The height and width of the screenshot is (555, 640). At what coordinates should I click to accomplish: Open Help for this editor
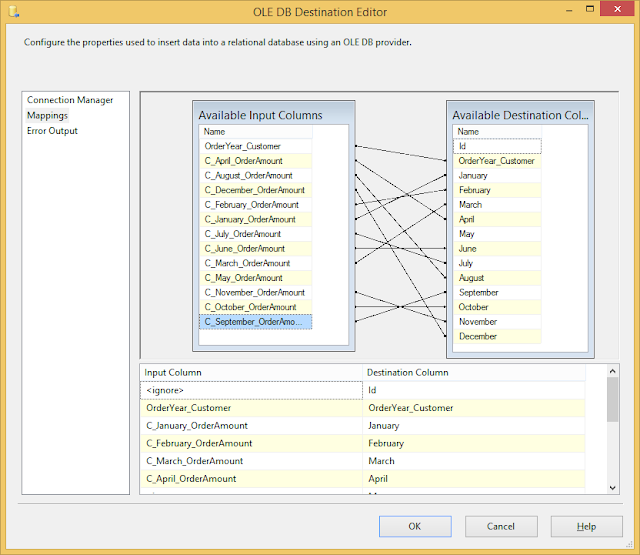[586, 526]
